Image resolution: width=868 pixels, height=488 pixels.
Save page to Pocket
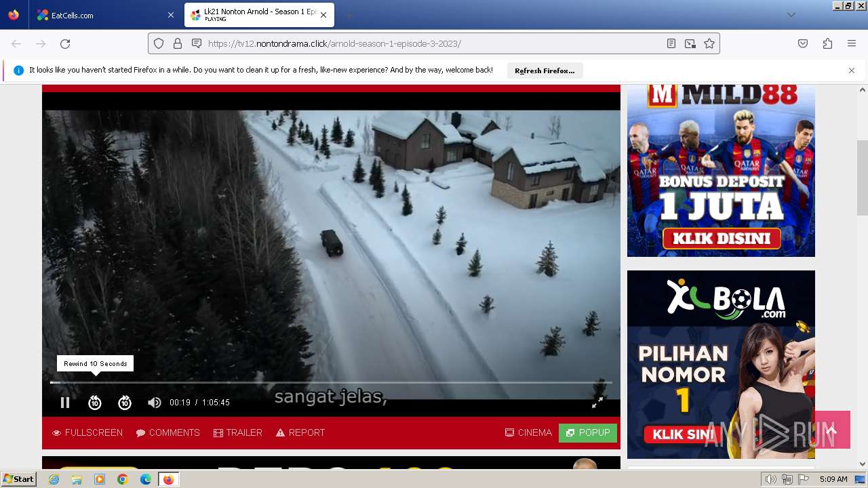point(803,43)
